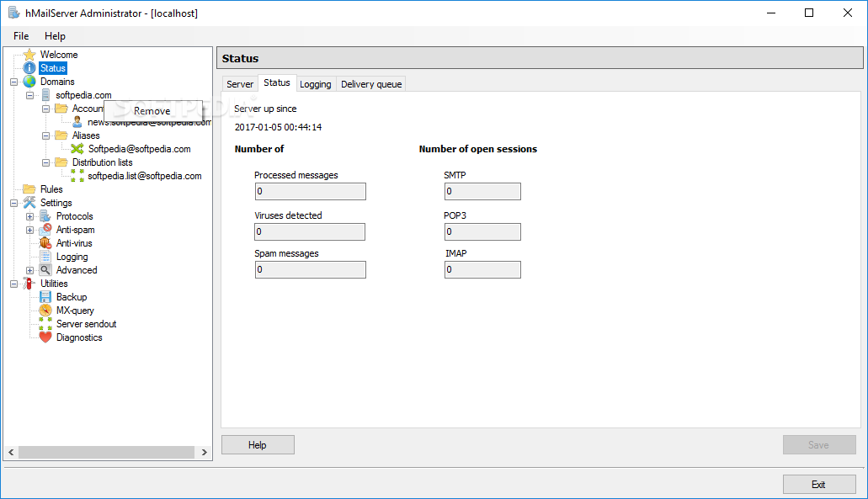Screen dimensions: 868x499
Task: Open the Help menu
Action: pyautogui.click(x=55, y=36)
